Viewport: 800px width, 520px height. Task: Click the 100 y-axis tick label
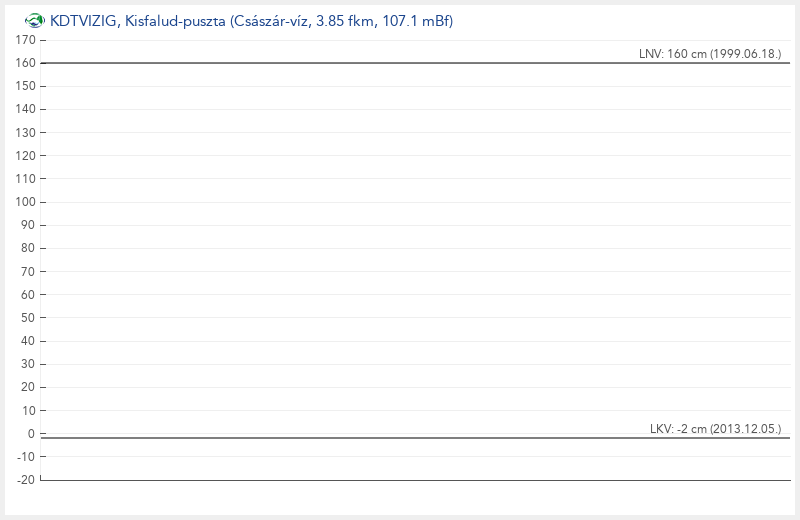click(x=26, y=202)
